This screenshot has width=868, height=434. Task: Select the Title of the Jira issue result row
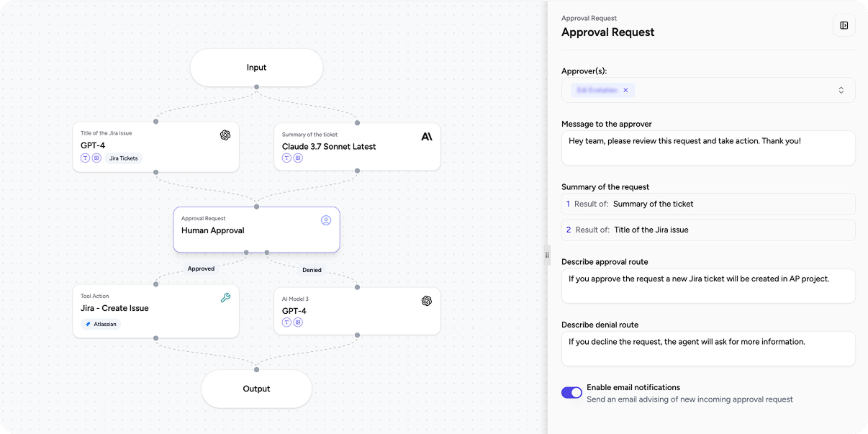pyautogui.click(x=708, y=230)
